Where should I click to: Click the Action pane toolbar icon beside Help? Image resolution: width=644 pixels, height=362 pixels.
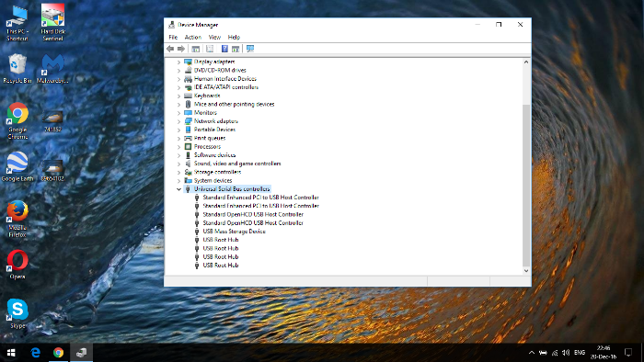[x=236, y=49]
